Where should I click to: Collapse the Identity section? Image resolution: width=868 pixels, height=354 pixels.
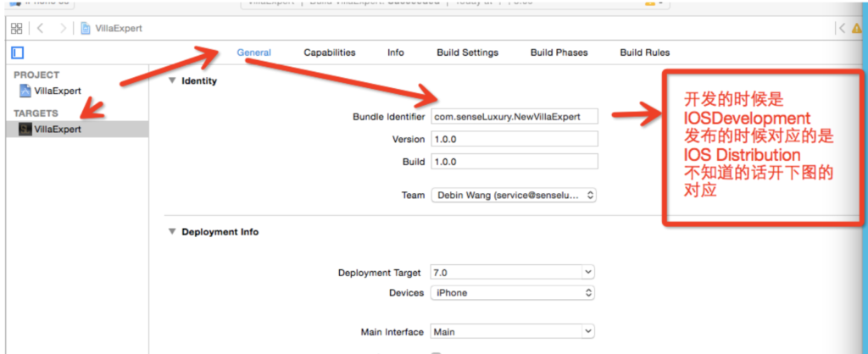(171, 80)
